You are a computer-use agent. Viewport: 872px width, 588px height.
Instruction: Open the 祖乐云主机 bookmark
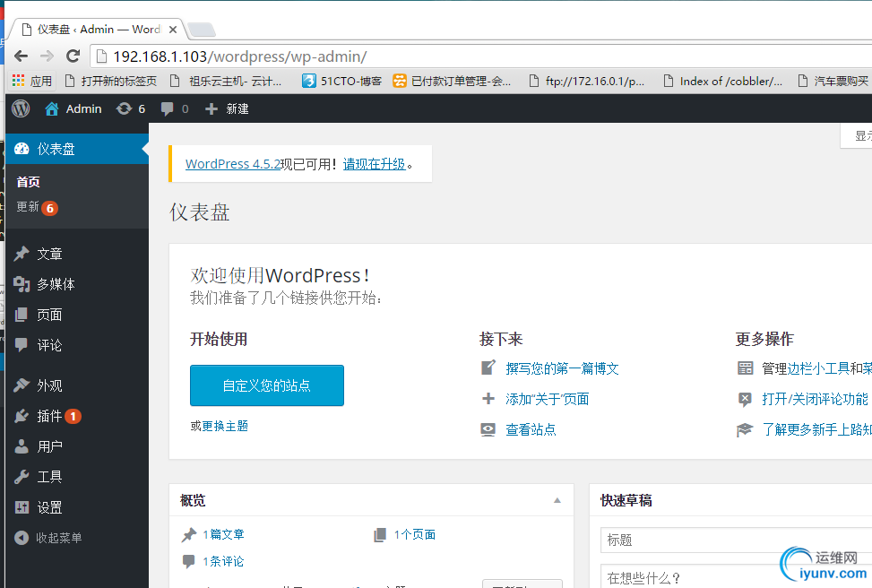point(226,82)
